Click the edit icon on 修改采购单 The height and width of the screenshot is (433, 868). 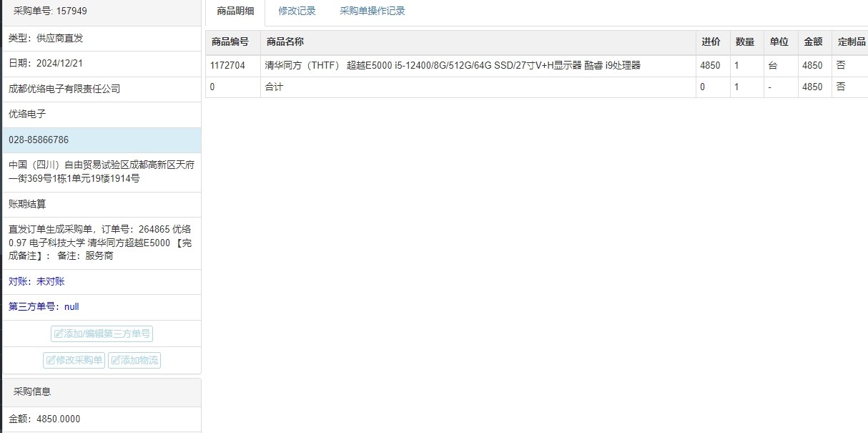51,360
